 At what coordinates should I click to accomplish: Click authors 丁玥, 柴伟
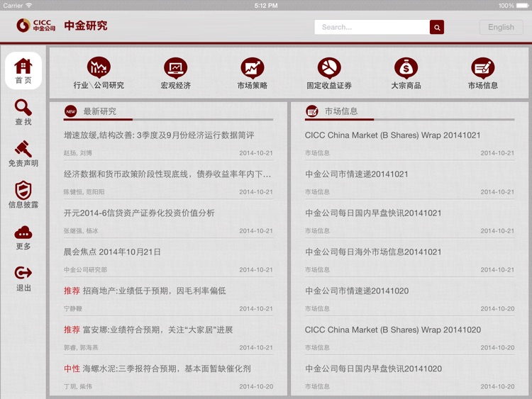pos(78,387)
